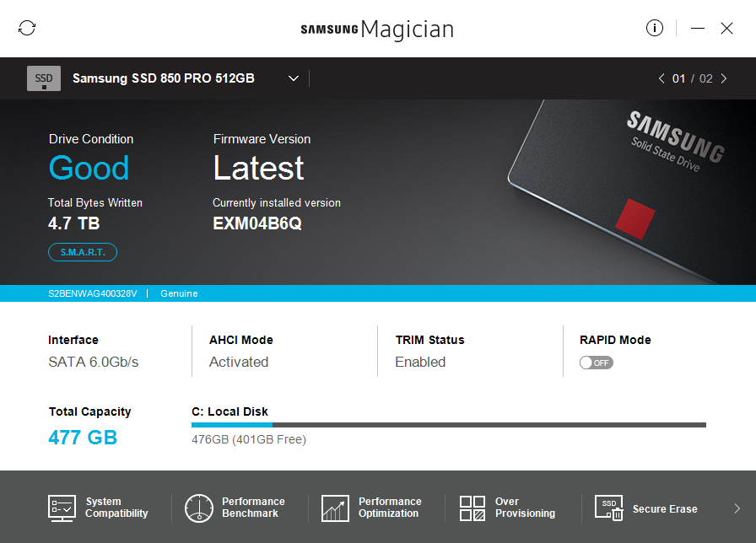This screenshot has height=543, width=756.
Task: Click SATA 6.0Gb/s interface value
Action: [94, 362]
